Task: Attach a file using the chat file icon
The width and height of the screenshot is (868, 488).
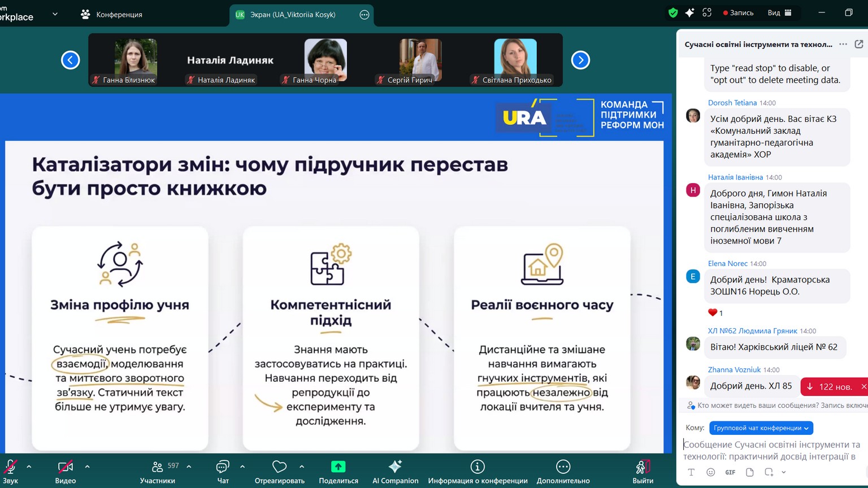Action: click(x=750, y=472)
